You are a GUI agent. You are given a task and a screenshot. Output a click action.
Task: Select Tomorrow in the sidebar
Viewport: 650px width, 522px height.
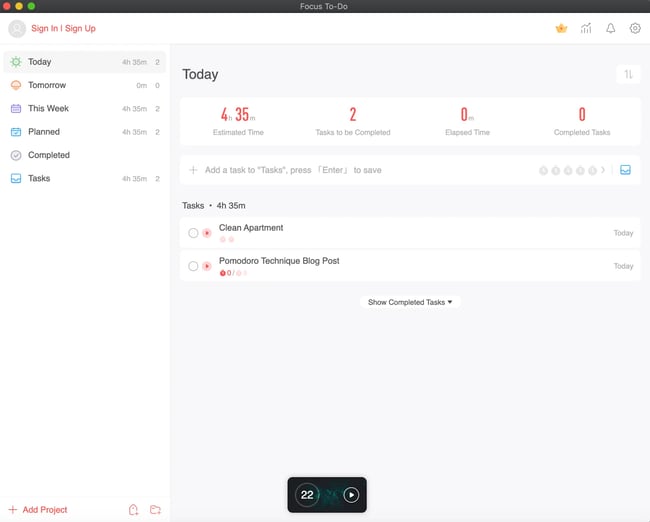tap(47, 85)
